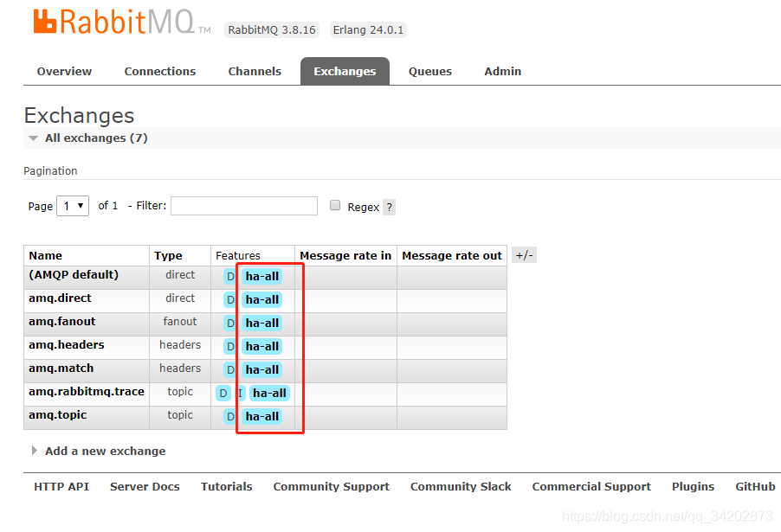The width and height of the screenshot is (781, 532).
Task: Open the Server Docs link
Action: [x=145, y=487]
